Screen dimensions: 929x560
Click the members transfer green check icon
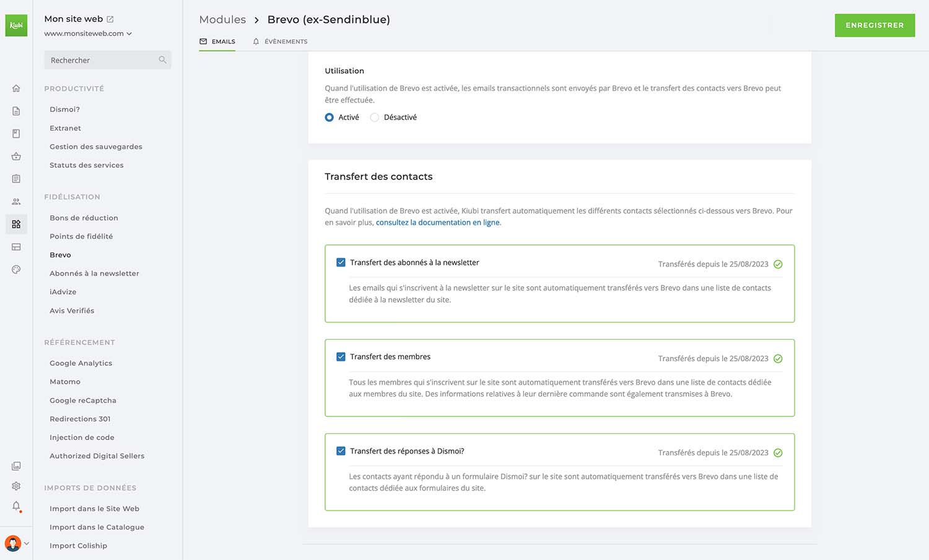click(x=778, y=359)
